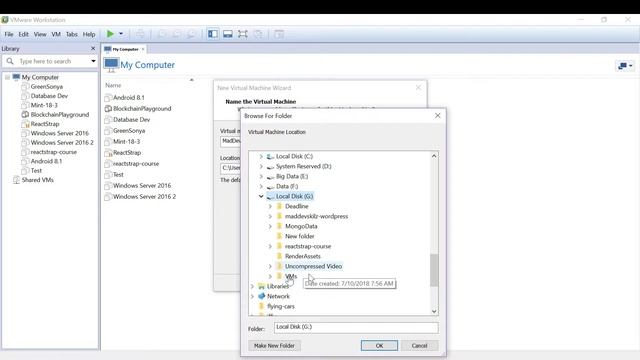Select the MongoDB Data folder icon
The image size is (640, 360).
(x=280, y=226)
